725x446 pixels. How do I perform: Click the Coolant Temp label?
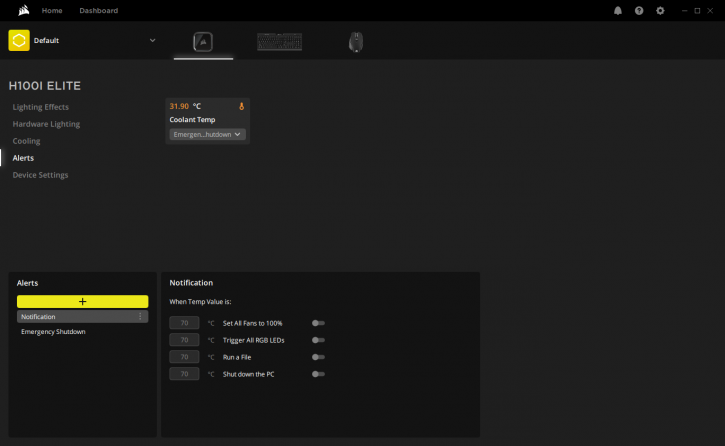tap(192, 120)
